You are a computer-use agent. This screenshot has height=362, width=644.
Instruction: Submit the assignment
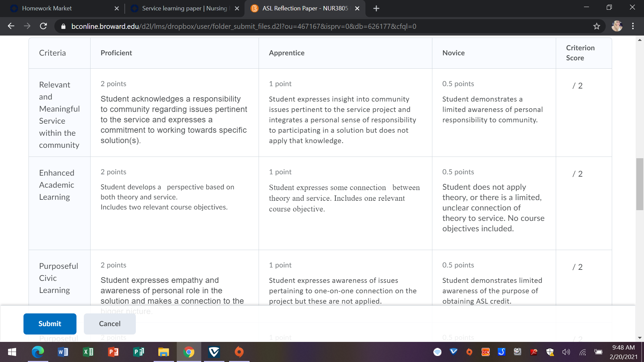tap(50, 324)
